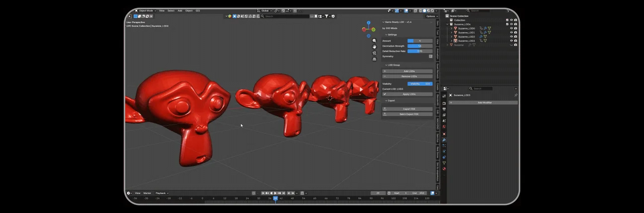
Task: Collapse the Settings section
Action: pyautogui.click(x=386, y=35)
